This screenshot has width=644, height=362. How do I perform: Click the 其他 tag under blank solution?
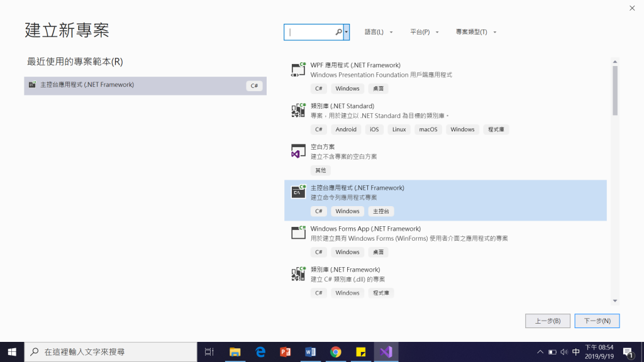coord(320,170)
